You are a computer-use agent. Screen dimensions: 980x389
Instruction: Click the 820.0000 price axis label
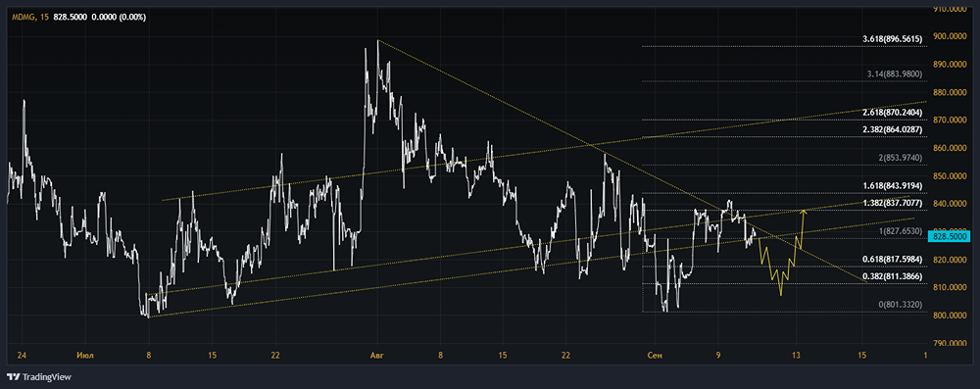(950, 261)
